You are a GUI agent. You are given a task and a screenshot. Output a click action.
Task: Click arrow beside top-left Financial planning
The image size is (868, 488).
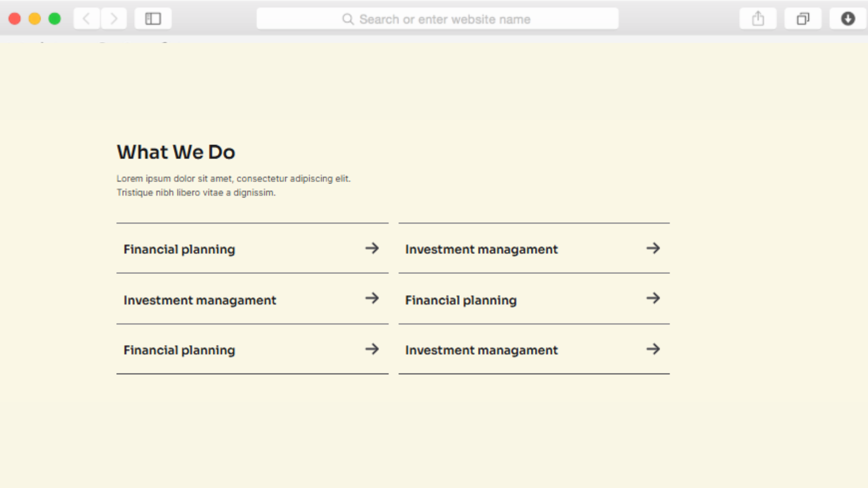tap(372, 248)
